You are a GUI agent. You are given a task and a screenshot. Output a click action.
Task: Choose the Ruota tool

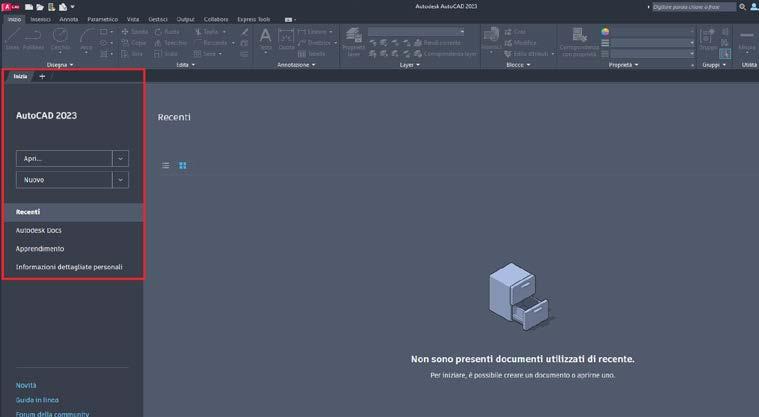click(167, 31)
